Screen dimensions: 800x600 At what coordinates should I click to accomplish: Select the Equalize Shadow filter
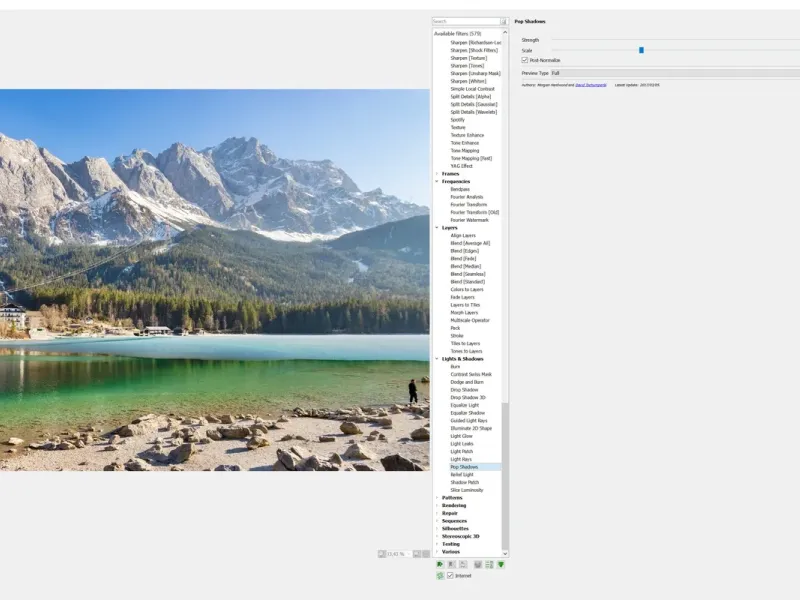[x=467, y=413]
